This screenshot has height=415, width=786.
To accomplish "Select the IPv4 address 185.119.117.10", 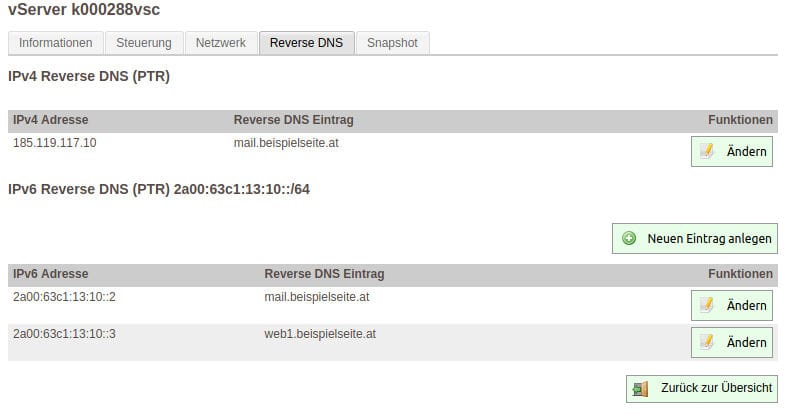I will (55, 143).
